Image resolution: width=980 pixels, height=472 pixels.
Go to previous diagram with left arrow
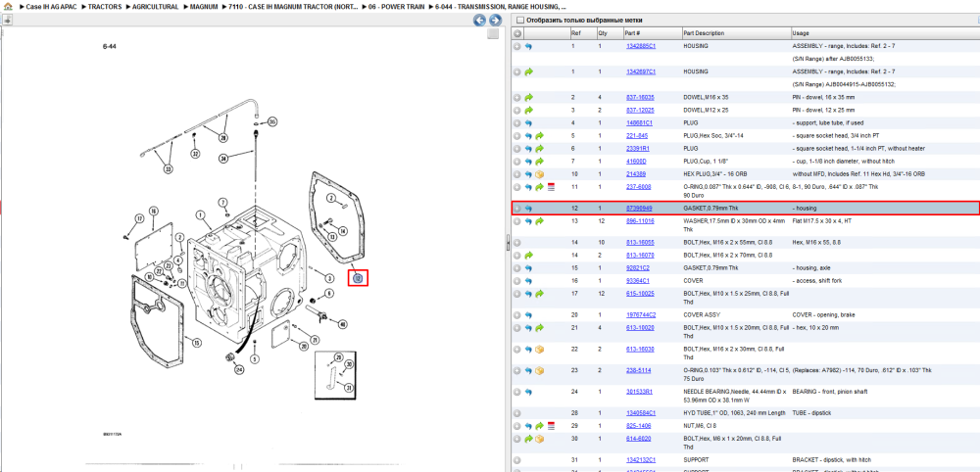tap(479, 21)
